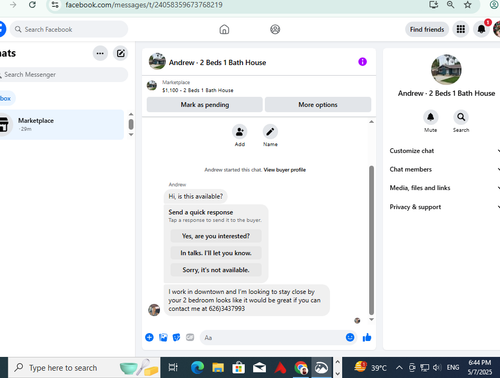
Task: Click the listing photo in right panel
Action: [446, 70]
